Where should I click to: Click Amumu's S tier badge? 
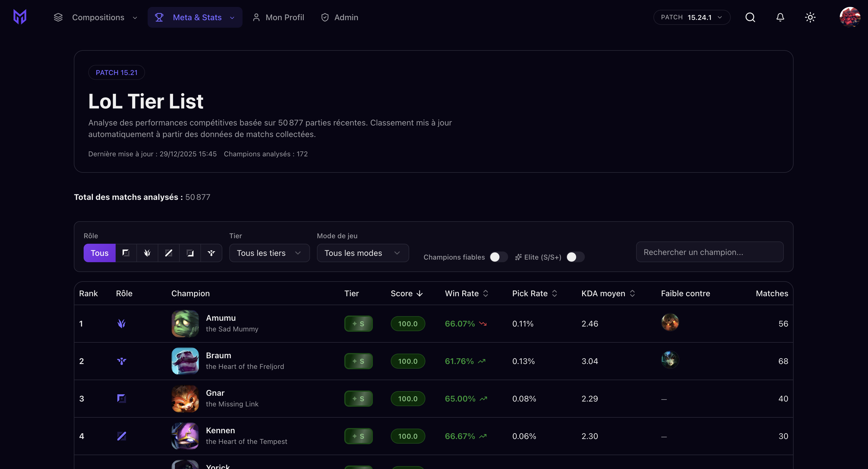358,323
